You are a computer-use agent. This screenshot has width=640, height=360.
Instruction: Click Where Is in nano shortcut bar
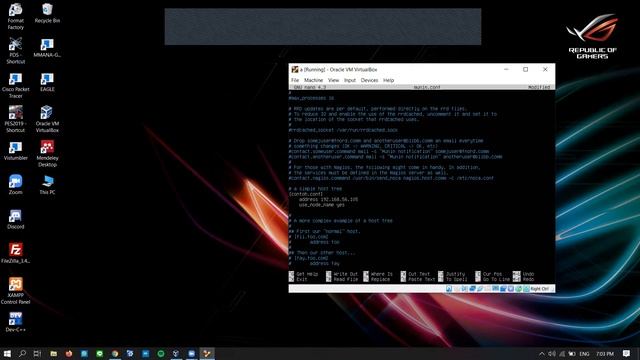coord(378,274)
